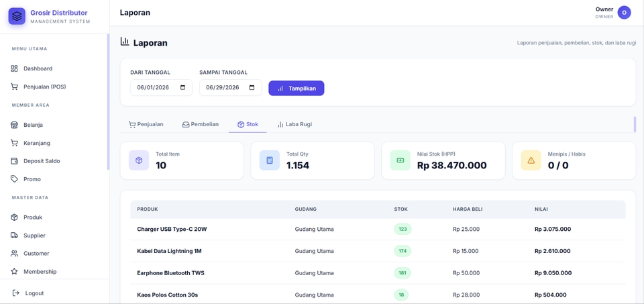Switch to the Penjualan tab
This screenshot has width=644, height=304.
pos(146,124)
